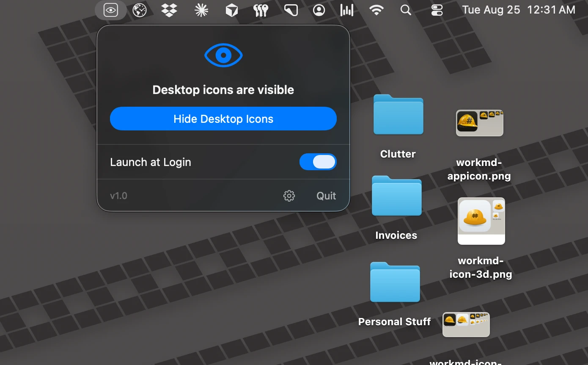Click the 'workmd-icon-3d.png' file name
Image resolution: width=588 pixels, height=365 pixels.
point(481,267)
